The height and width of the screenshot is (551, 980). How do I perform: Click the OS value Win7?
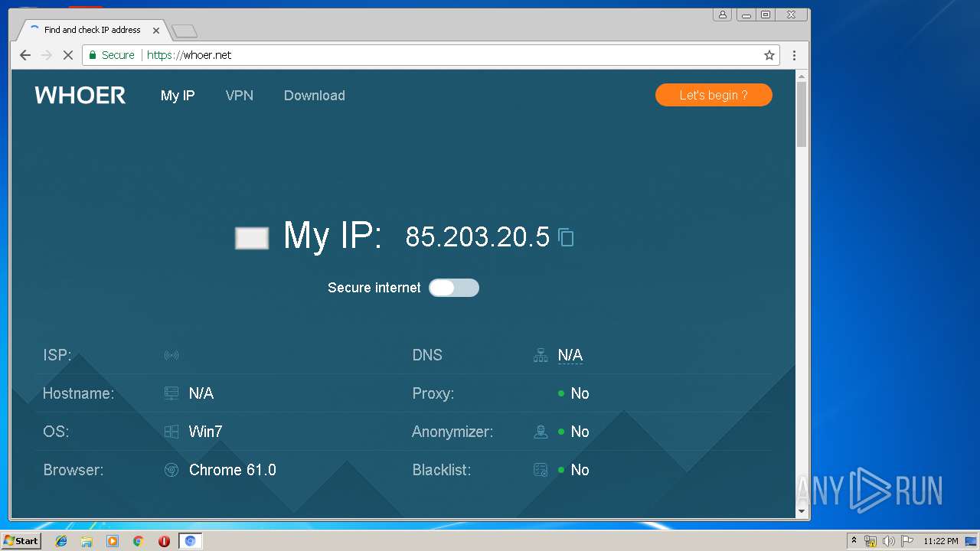click(x=206, y=432)
